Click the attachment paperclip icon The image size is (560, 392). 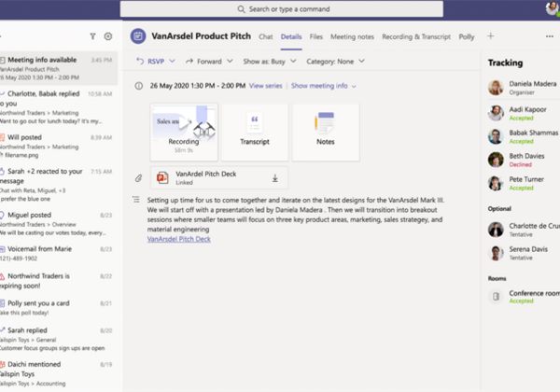pos(138,177)
